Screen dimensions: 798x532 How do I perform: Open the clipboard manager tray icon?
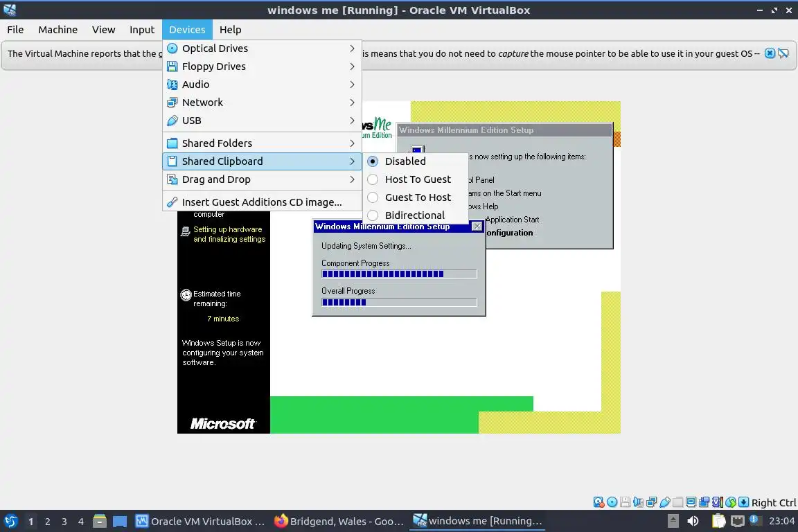[718, 521]
